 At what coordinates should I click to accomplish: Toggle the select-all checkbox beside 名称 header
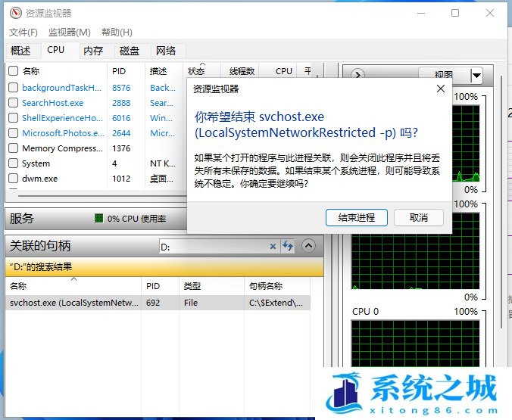click(x=13, y=71)
